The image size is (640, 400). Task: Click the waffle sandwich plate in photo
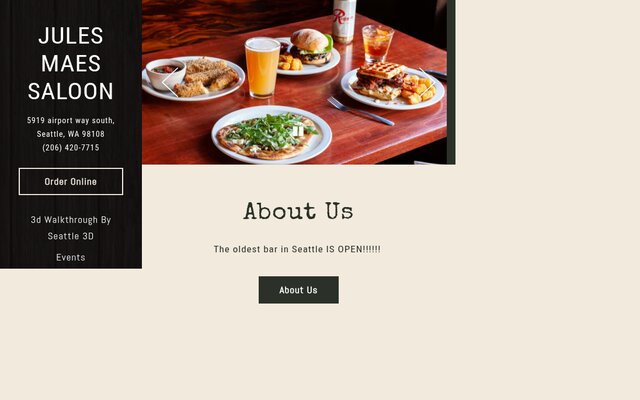click(x=392, y=86)
